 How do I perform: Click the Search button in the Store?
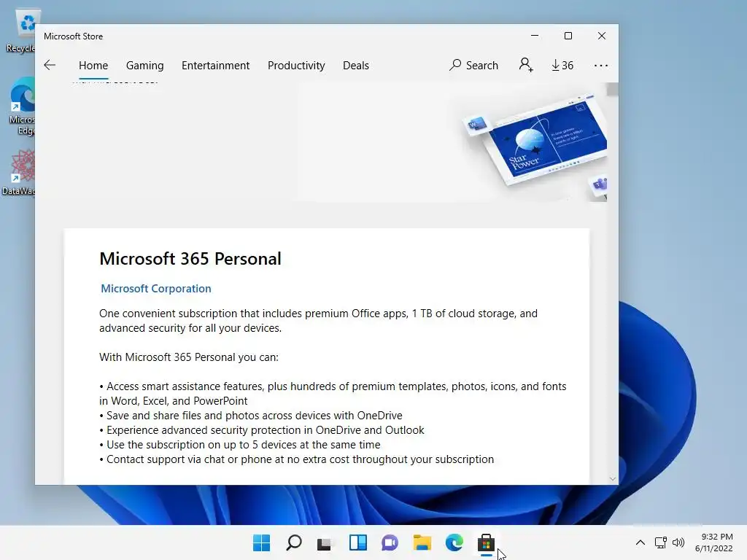pyautogui.click(x=473, y=65)
